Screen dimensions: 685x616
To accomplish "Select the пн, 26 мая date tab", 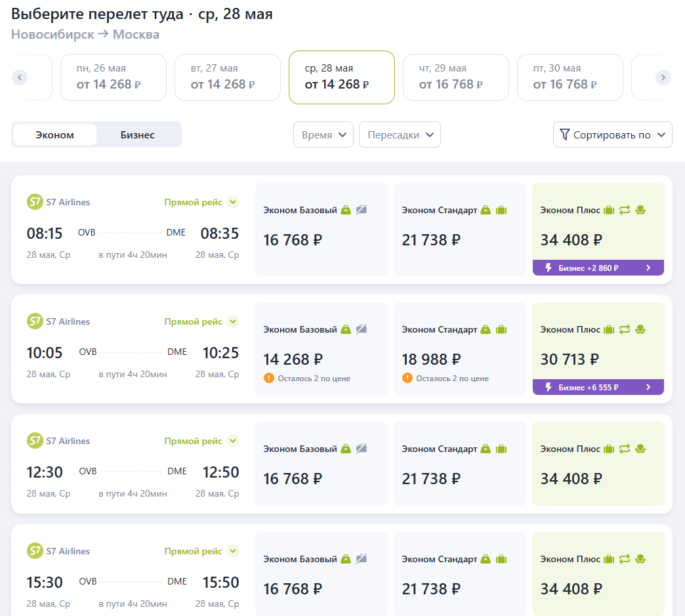I will point(114,77).
